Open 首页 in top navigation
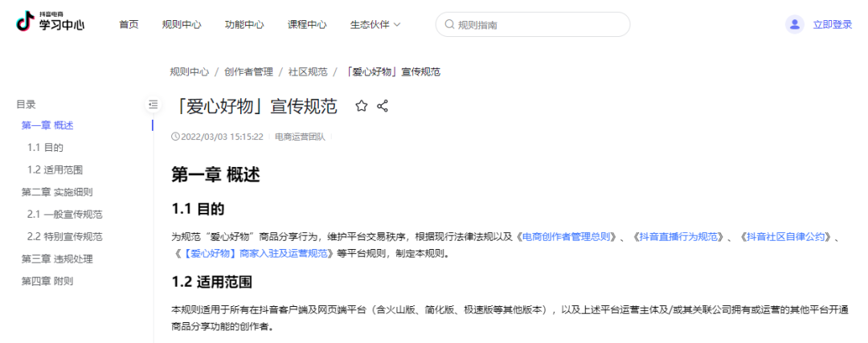 (x=129, y=24)
